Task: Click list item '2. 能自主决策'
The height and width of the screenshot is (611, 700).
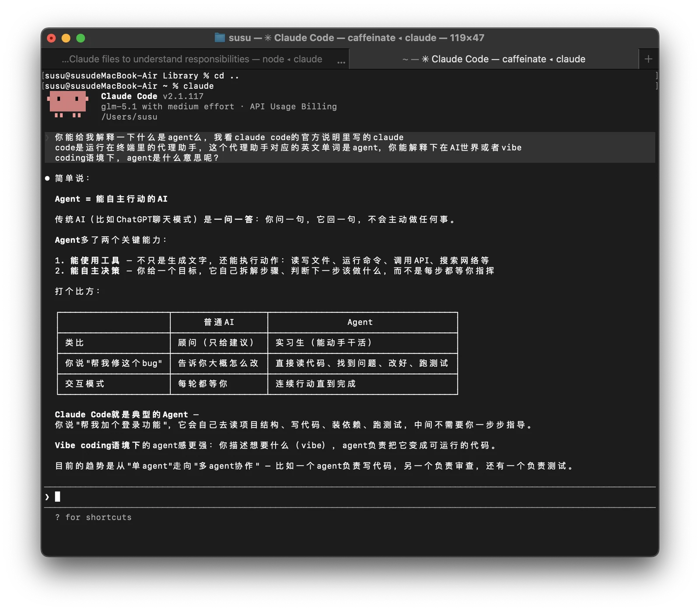Action: pos(274,271)
